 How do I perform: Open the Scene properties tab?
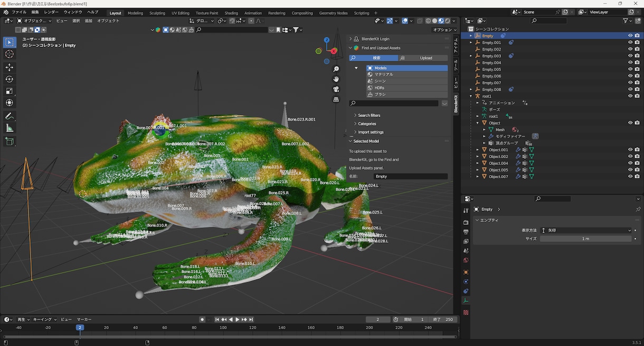(466, 251)
